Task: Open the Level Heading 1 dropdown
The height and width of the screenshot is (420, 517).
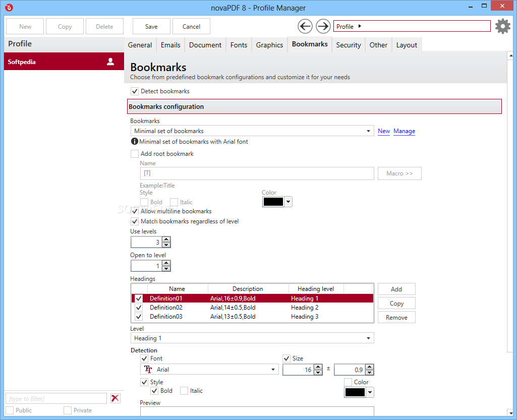Action: point(252,338)
